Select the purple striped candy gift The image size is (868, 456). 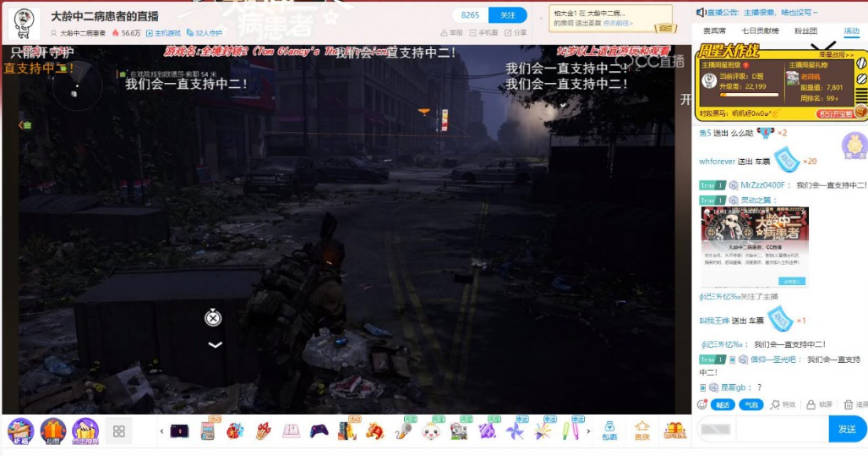[x=487, y=431]
